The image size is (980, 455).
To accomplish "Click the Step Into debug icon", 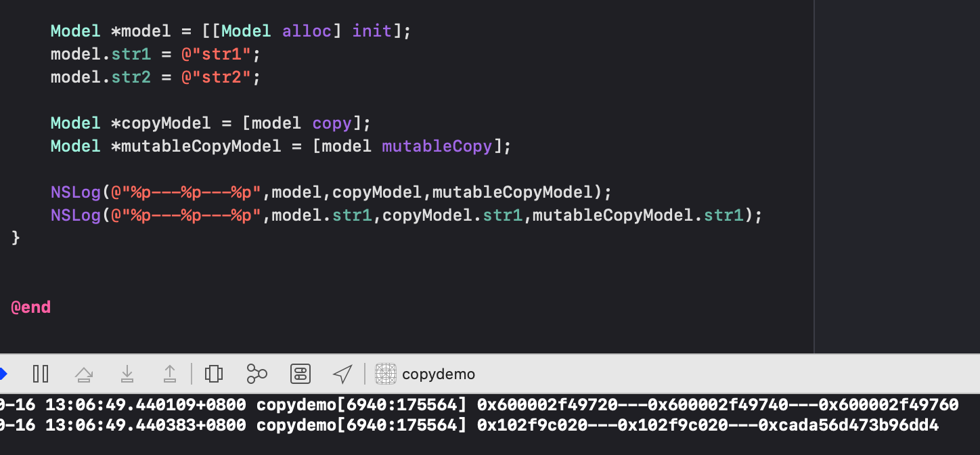I will point(127,374).
